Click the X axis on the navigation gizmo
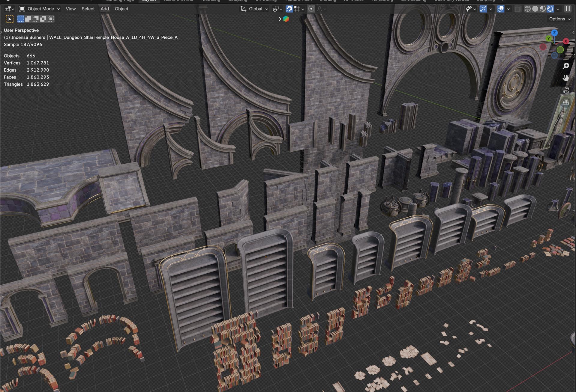Viewport: 576px width, 392px height. coord(566,41)
